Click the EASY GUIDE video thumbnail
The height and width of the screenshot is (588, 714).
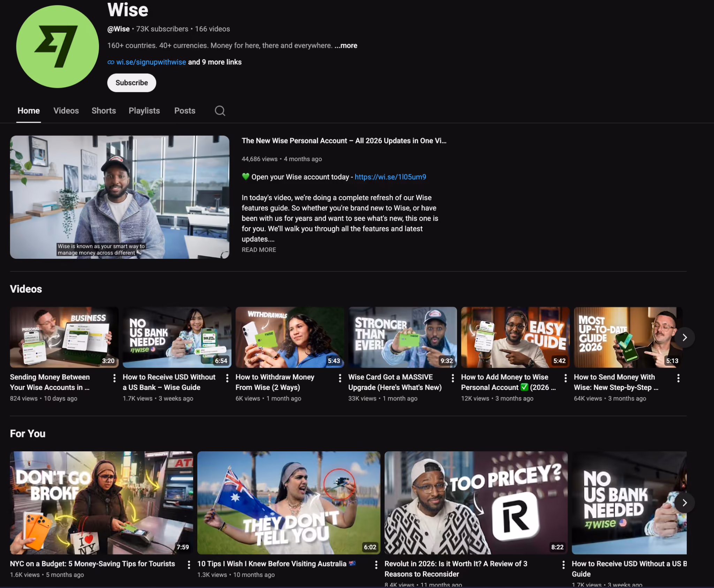515,337
